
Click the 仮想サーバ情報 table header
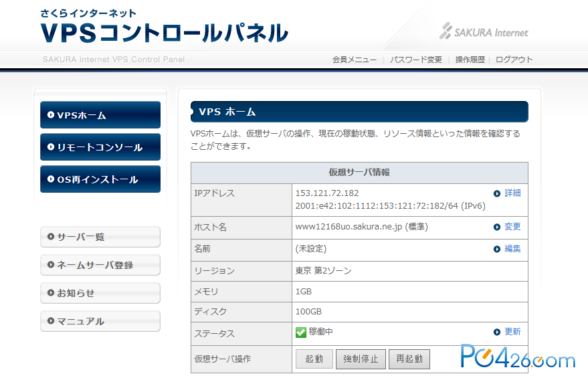click(359, 173)
